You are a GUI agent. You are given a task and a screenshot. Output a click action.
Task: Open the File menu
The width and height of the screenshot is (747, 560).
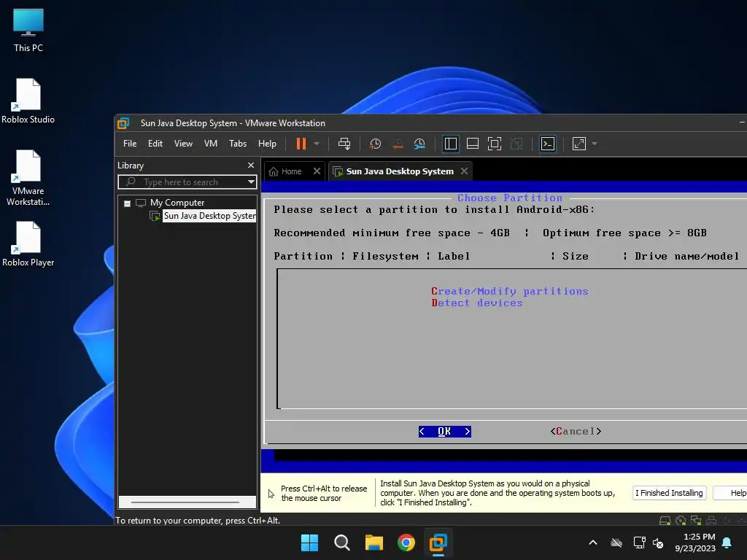pos(130,144)
